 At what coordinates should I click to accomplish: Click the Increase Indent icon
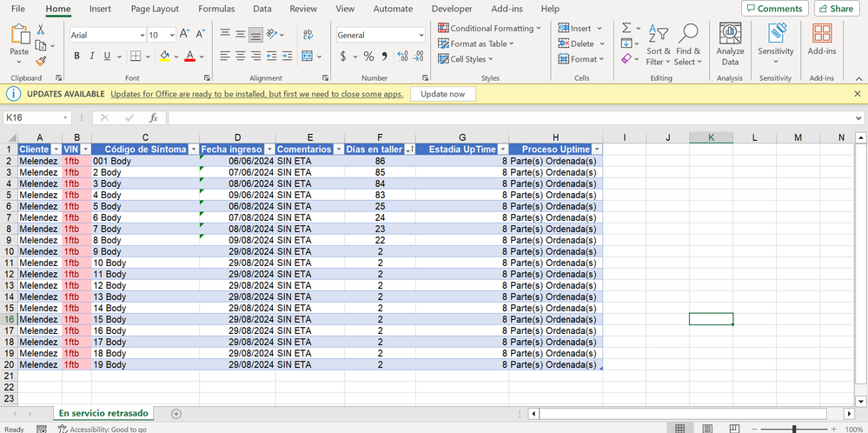coord(287,56)
